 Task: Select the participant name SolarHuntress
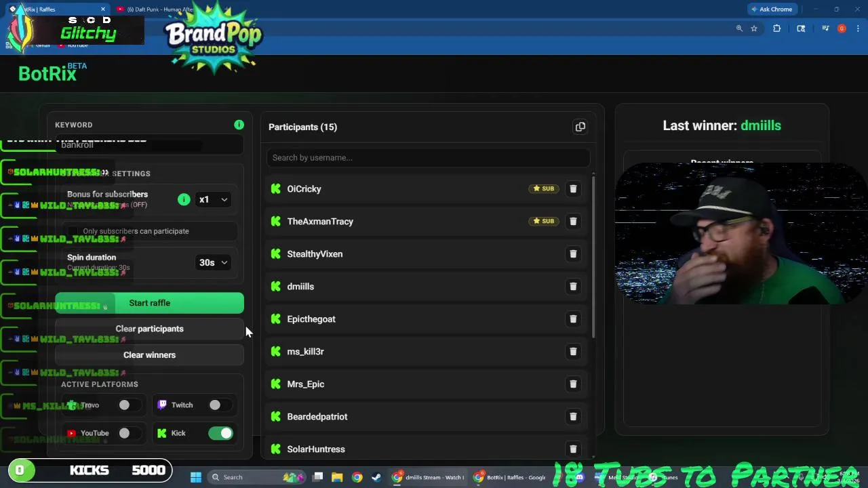316,449
